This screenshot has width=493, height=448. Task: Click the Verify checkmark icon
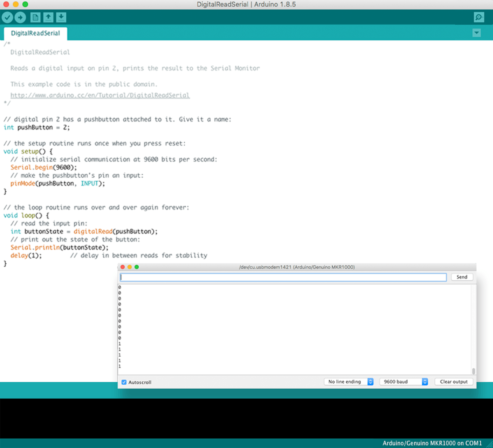(7, 17)
